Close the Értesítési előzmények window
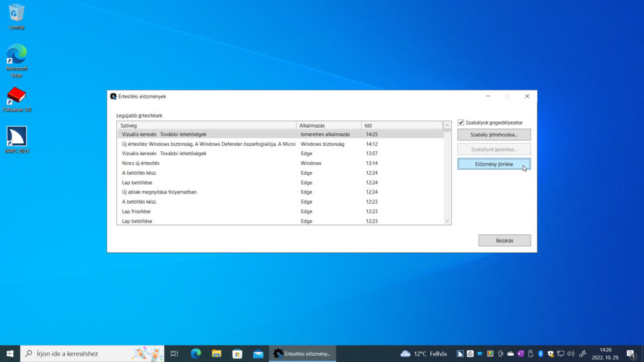 coord(527,96)
